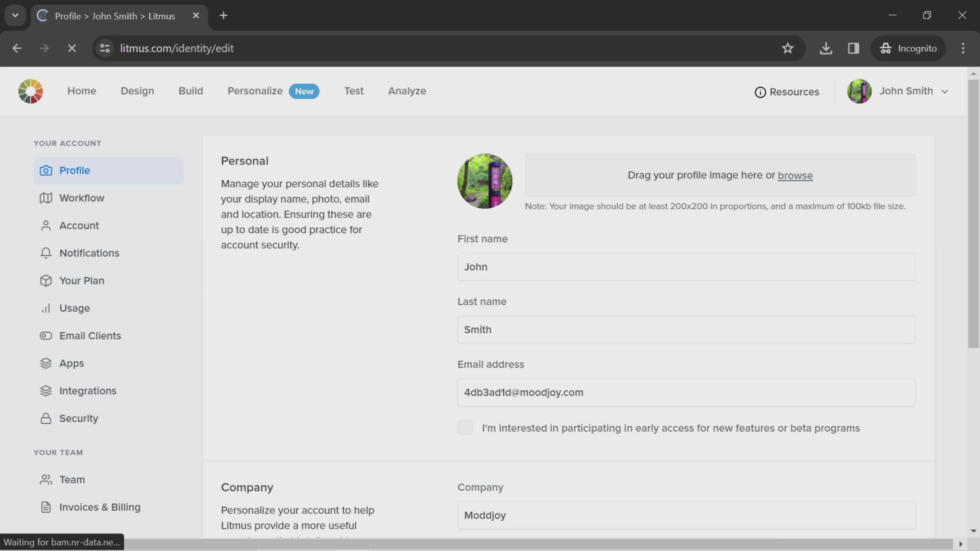This screenshot has width=980, height=551.
Task: Enable early access beta programs checkbox
Action: (465, 428)
